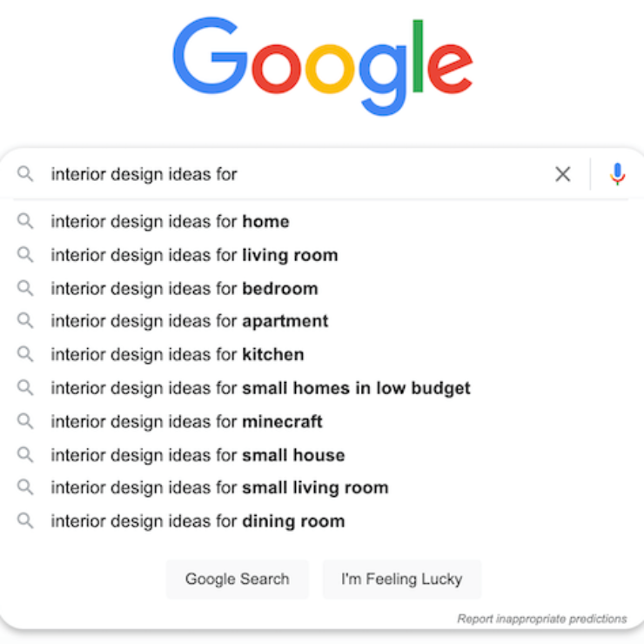Open the Report inappropriate predictions link
This screenshot has width=644, height=644.
(x=541, y=619)
